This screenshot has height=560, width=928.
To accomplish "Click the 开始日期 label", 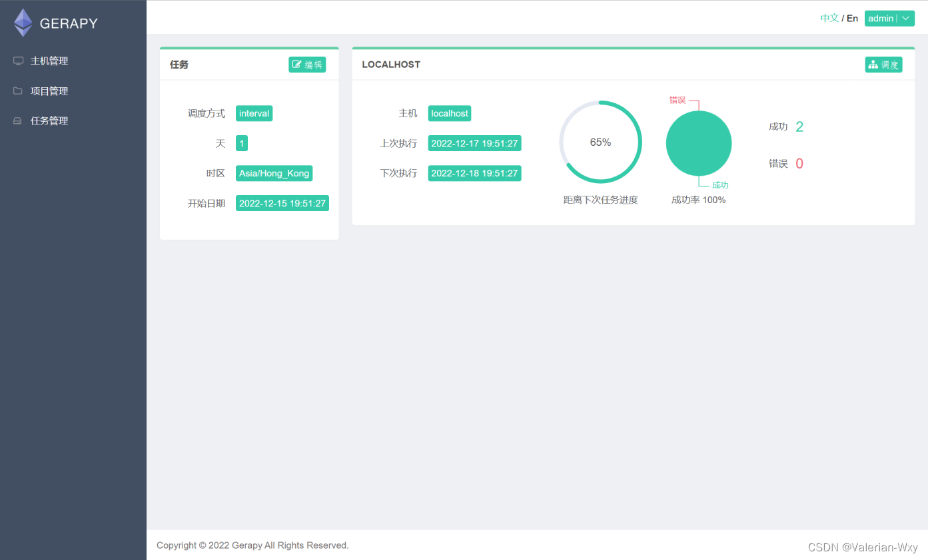I will tap(207, 203).
